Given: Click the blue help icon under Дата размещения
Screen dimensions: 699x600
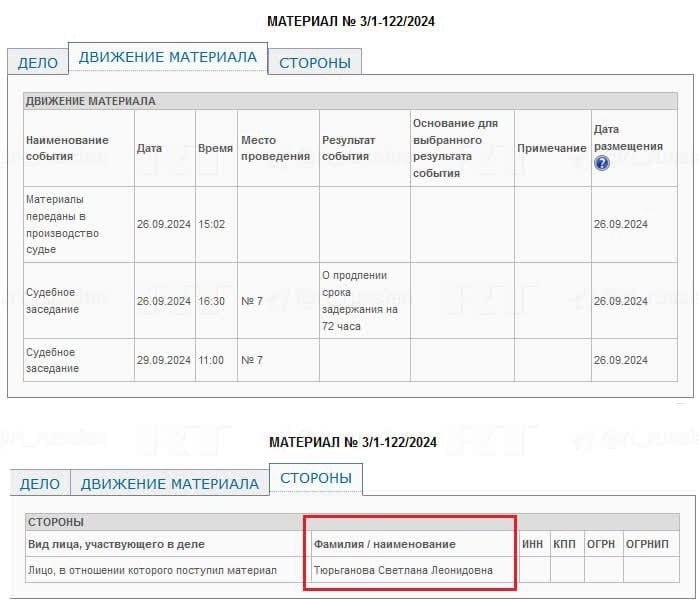Looking at the screenshot, I should (602, 163).
